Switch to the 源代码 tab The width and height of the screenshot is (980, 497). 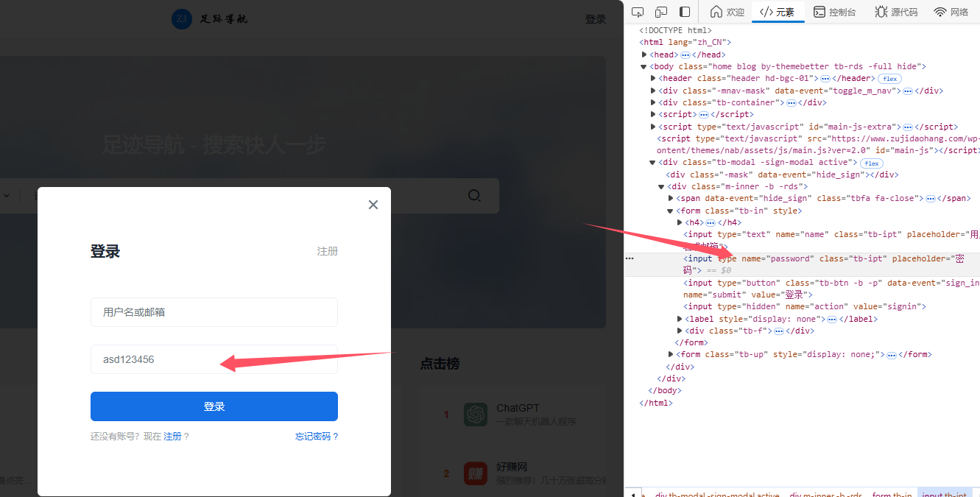(x=896, y=12)
